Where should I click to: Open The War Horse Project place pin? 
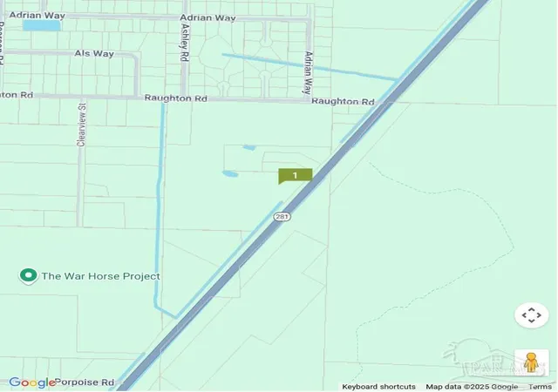point(29,276)
